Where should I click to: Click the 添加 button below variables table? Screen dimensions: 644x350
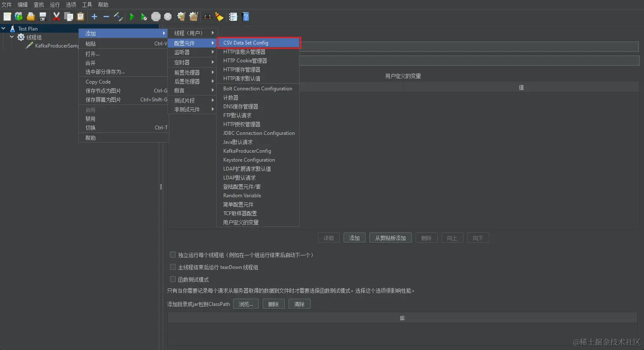click(354, 238)
